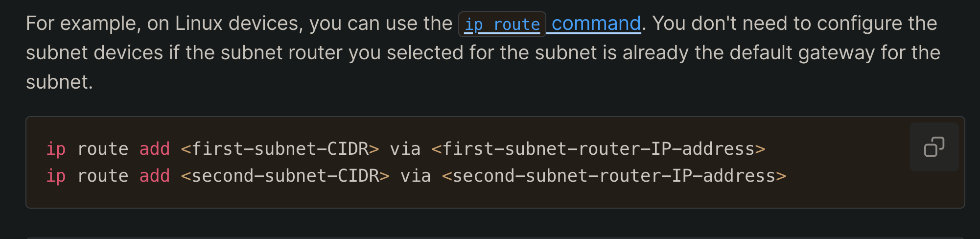The width and height of the screenshot is (980, 239).
Task: Click the first-subnet-router-IP-address placeholder
Action: pos(598,149)
